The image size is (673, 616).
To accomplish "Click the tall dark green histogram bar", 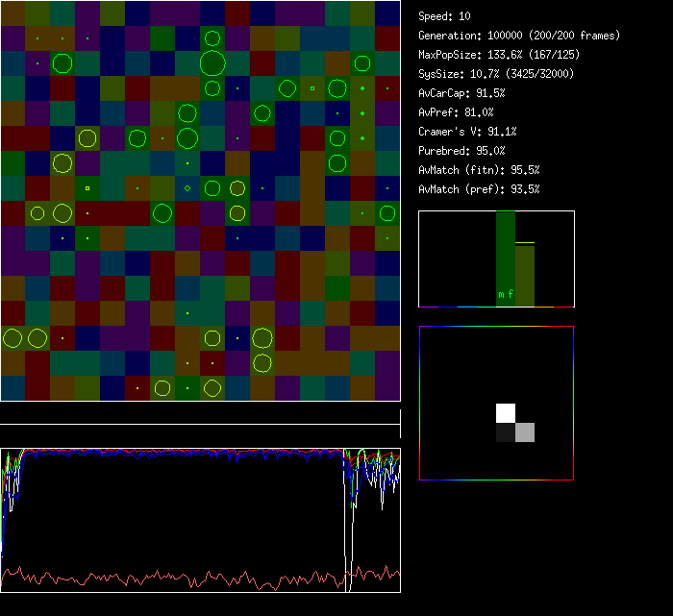I will point(506,255).
